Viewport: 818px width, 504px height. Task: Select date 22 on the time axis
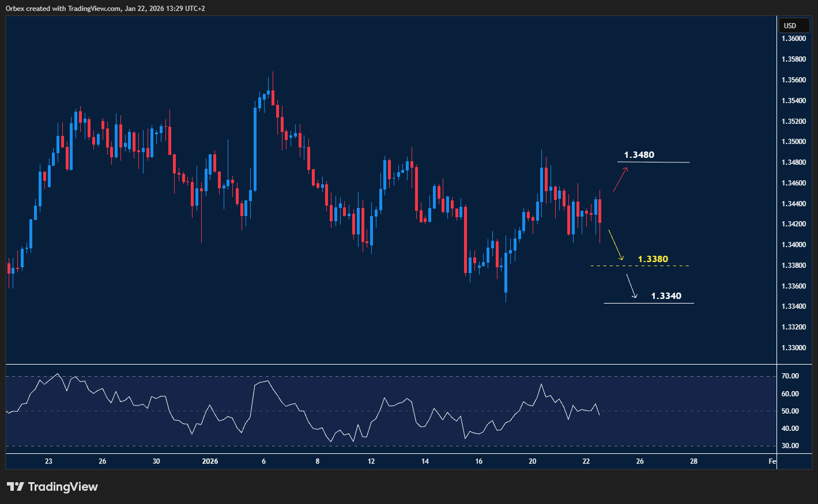coord(586,461)
